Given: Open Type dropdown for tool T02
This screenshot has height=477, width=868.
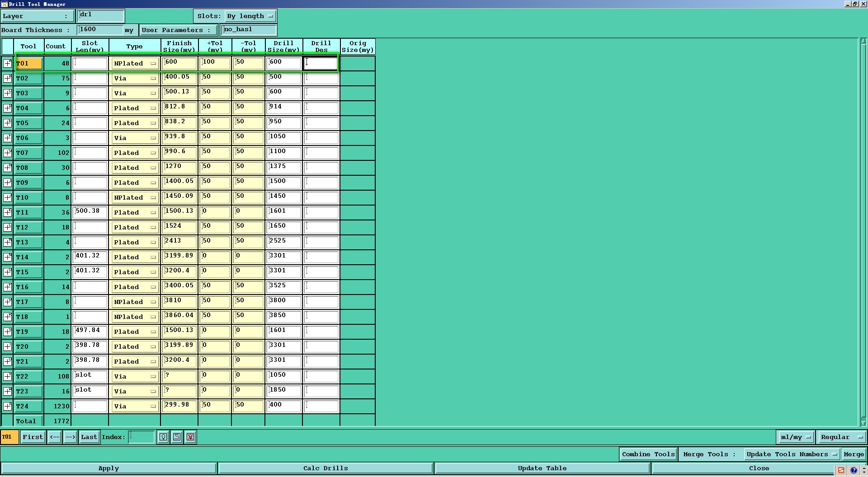Looking at the screenshot, I should tap(134, 79).
